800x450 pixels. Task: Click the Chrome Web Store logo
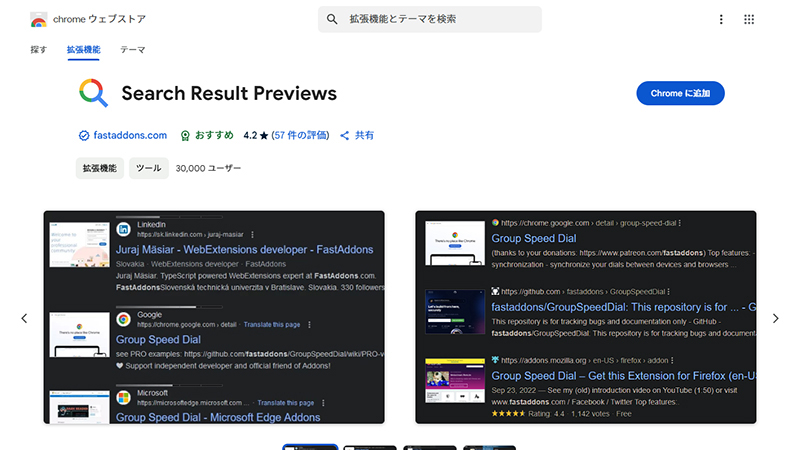coord(38,19)
